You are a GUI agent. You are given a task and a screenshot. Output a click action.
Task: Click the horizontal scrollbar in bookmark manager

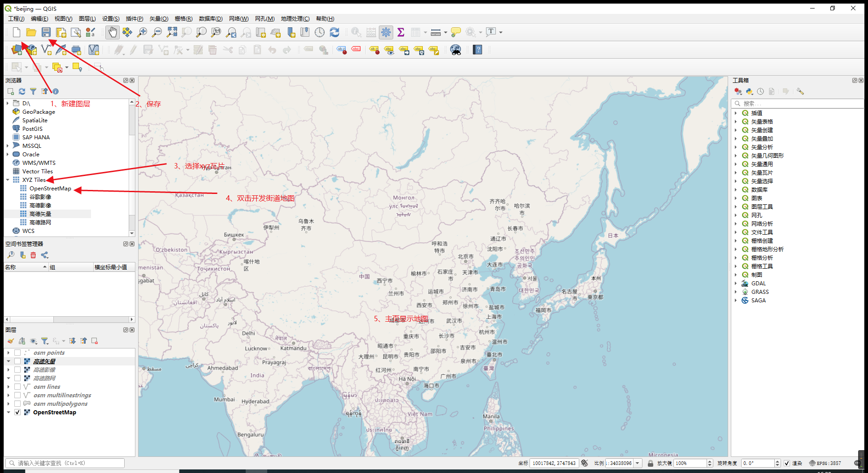click(x=69, y=319)
